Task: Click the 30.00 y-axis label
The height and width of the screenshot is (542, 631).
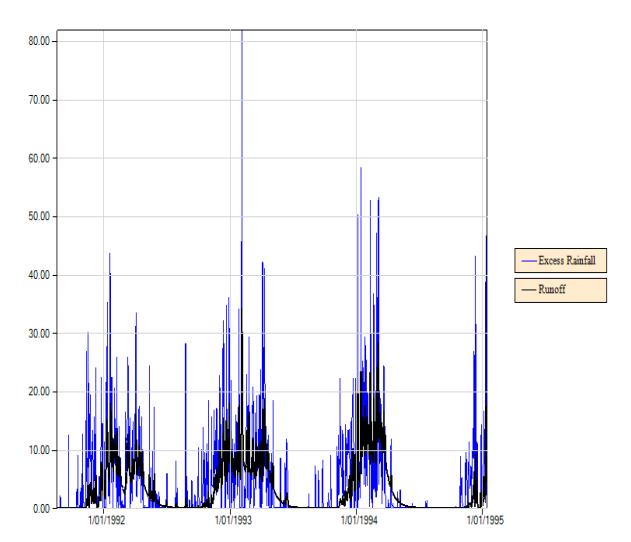Action: point(39,334)
